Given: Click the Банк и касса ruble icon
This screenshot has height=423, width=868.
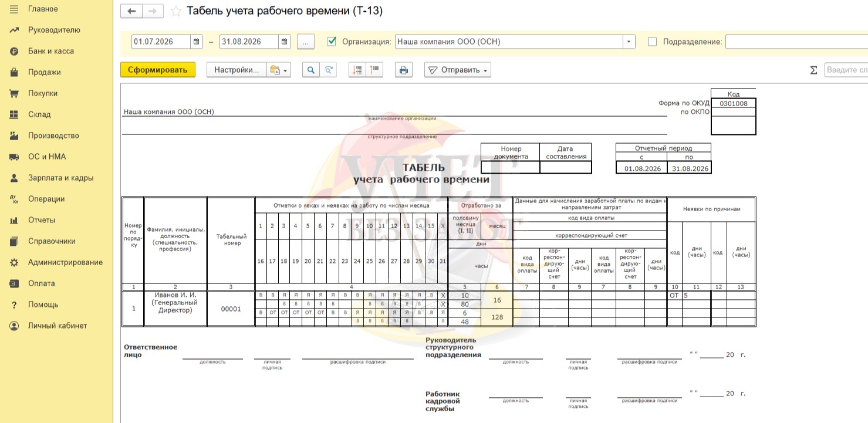Looking at the screenshot, I should coord(14,51).
